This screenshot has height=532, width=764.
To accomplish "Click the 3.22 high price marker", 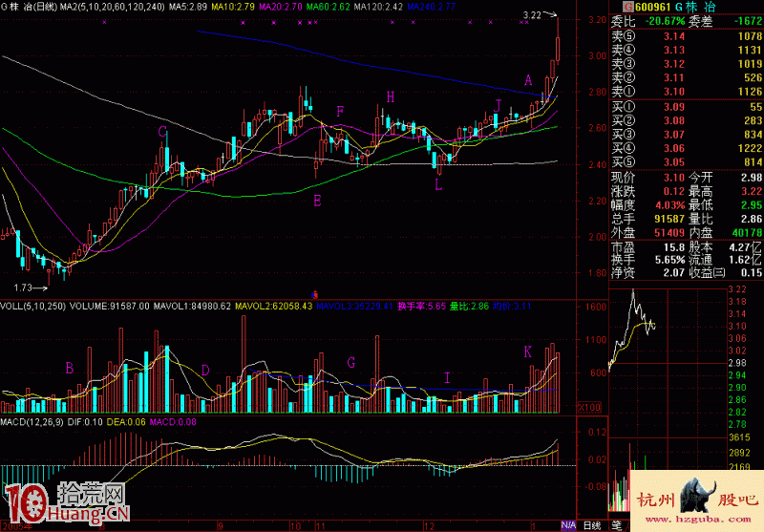I will coord(533,15).
